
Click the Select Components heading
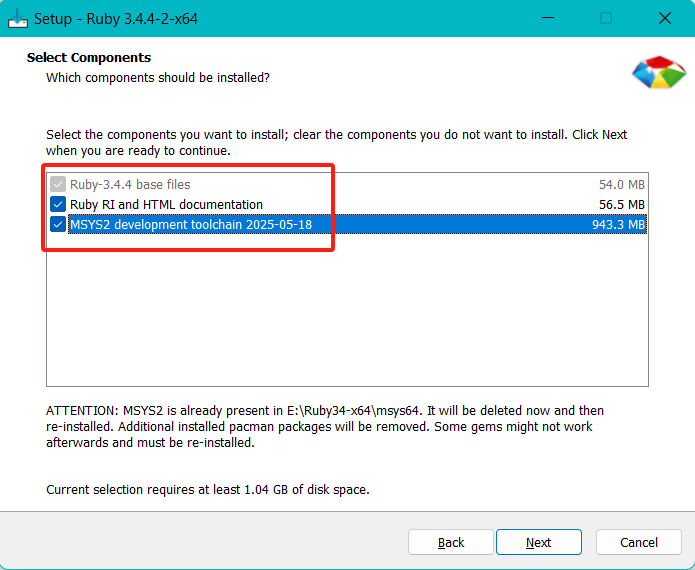click(89, 58)
